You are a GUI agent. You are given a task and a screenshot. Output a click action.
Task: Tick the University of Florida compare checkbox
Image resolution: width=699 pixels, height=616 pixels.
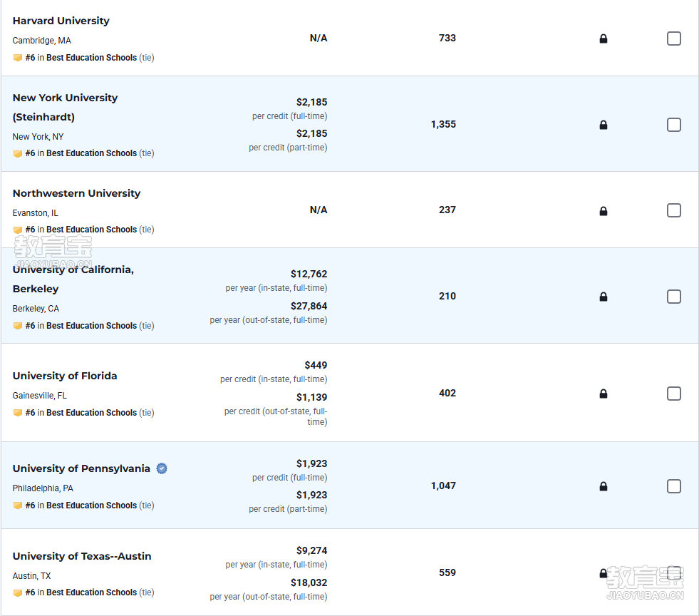tap(673, 394)
